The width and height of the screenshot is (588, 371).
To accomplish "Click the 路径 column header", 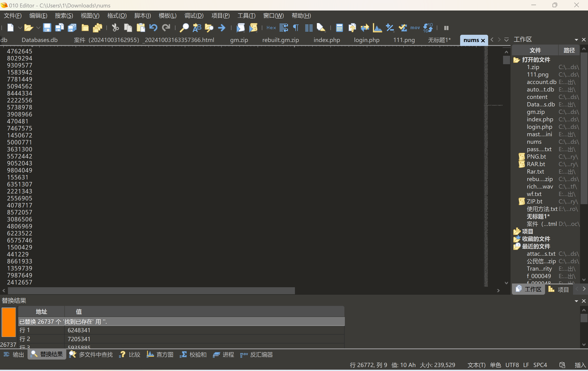I will pos(569,50).
